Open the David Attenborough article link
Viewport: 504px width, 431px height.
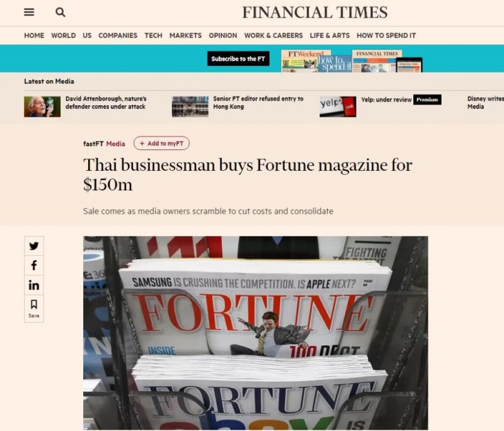[106, 103]
